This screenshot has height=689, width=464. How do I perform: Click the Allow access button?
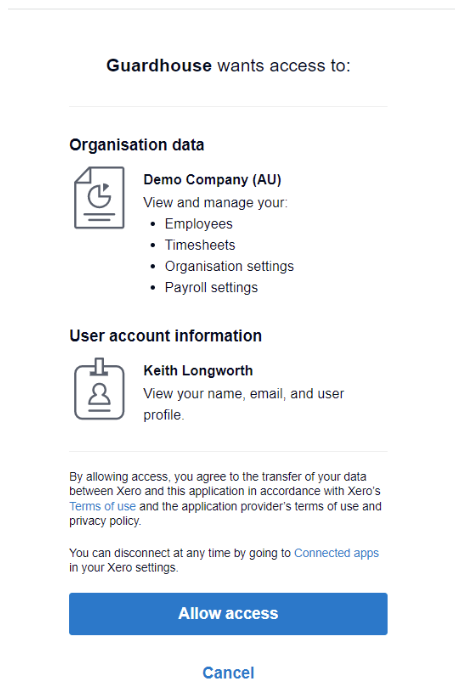point(228,613)
